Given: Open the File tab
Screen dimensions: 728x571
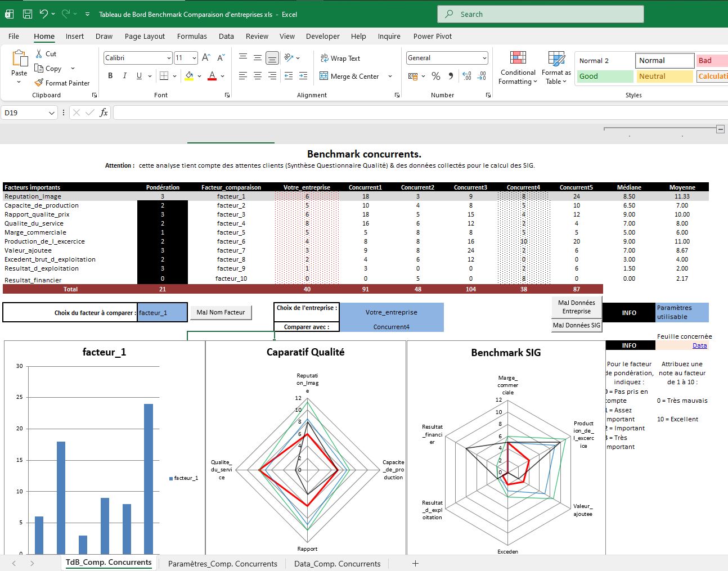Looking at the screenshot, I should point(14,36).
